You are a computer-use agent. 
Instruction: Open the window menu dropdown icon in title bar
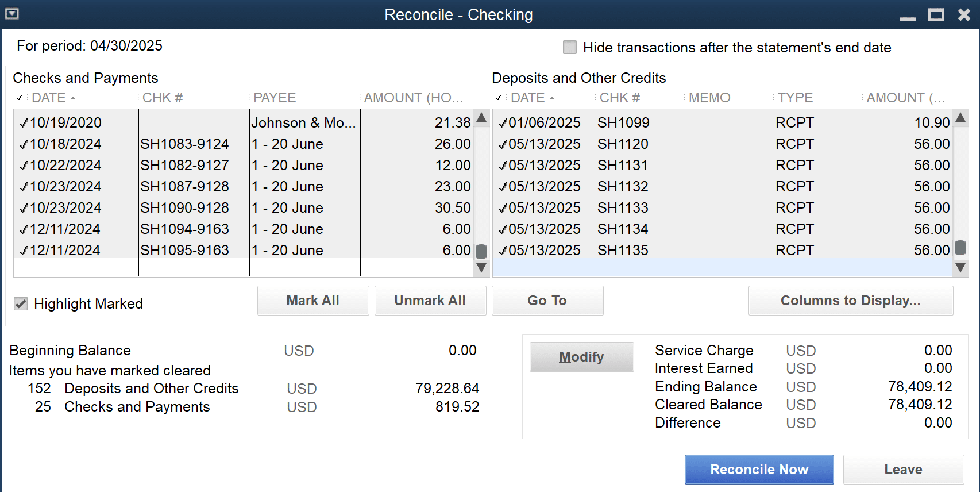point(11,14)
